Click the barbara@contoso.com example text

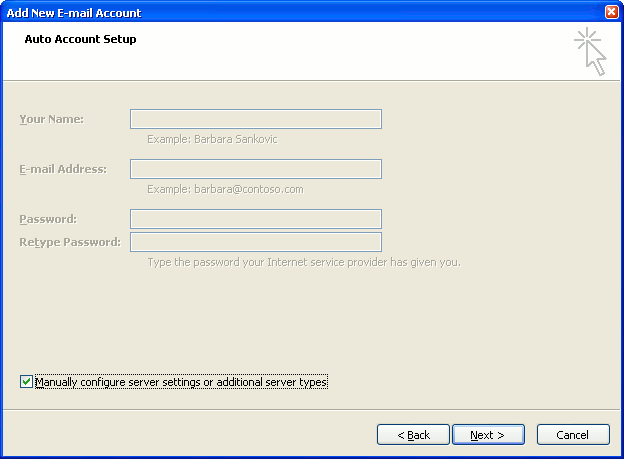pyautogui.click(x=225, y=189)
